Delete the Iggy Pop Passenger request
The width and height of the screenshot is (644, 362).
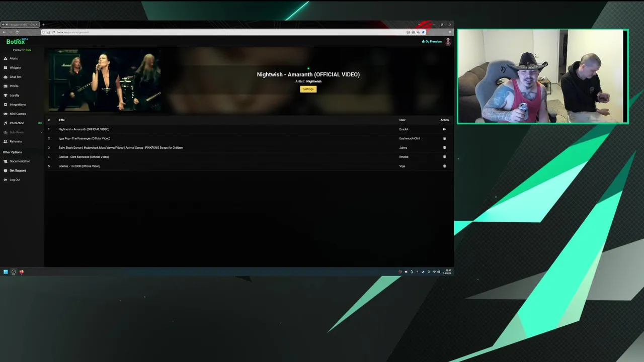(444, 138)
